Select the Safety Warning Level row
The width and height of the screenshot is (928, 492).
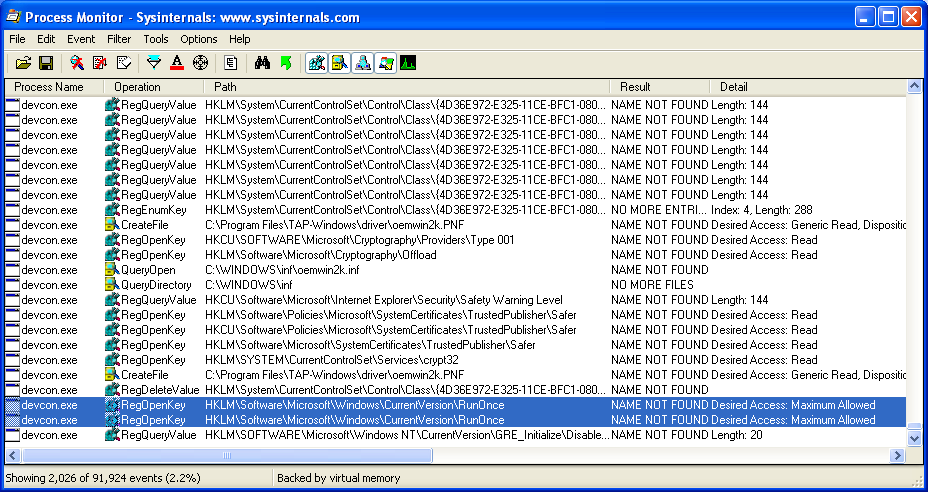(x=456, y=300)
